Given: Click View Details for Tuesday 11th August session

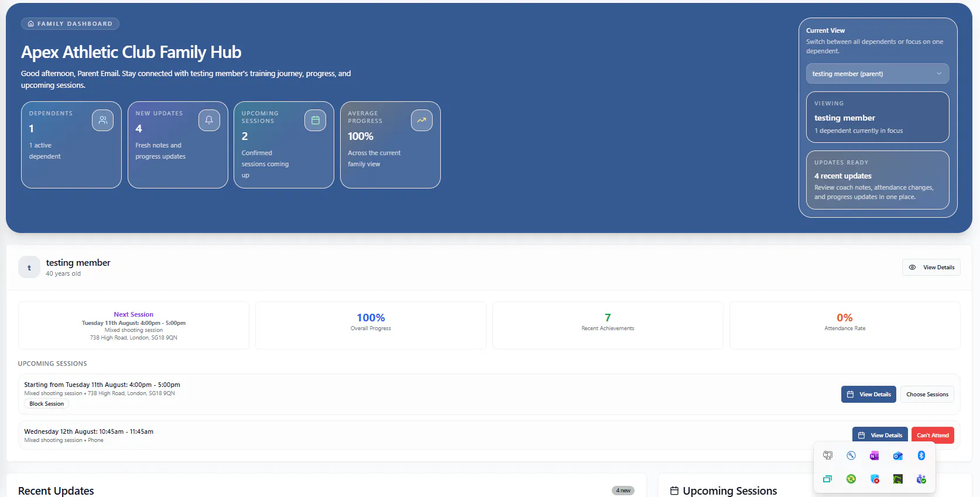Looking at the screenshot, I should tap(869, 395).
